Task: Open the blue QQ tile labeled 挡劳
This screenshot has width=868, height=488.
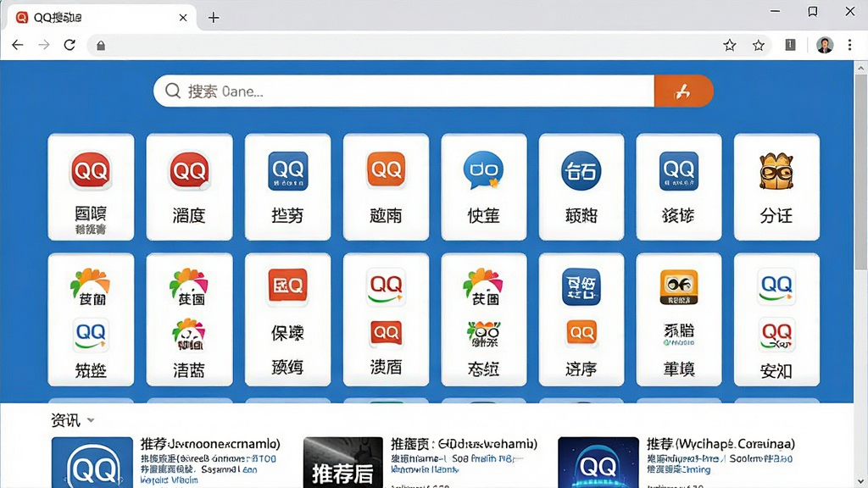Action: [x=288, y=187]
